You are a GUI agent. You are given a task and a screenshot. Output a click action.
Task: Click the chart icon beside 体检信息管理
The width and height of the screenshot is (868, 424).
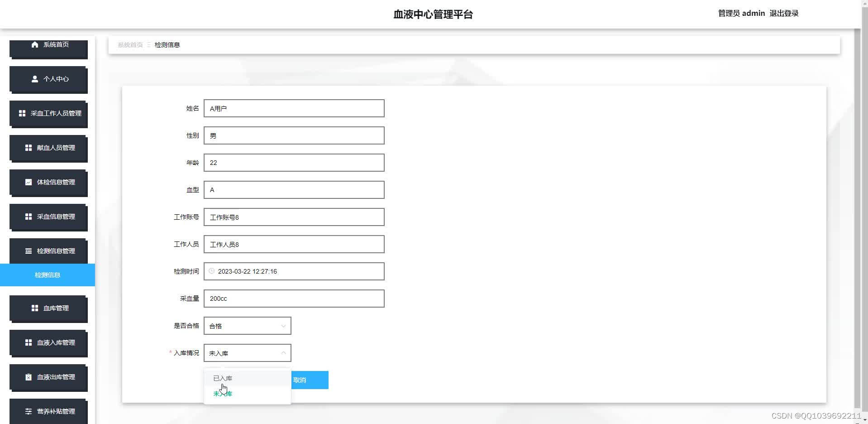(29, 182)
